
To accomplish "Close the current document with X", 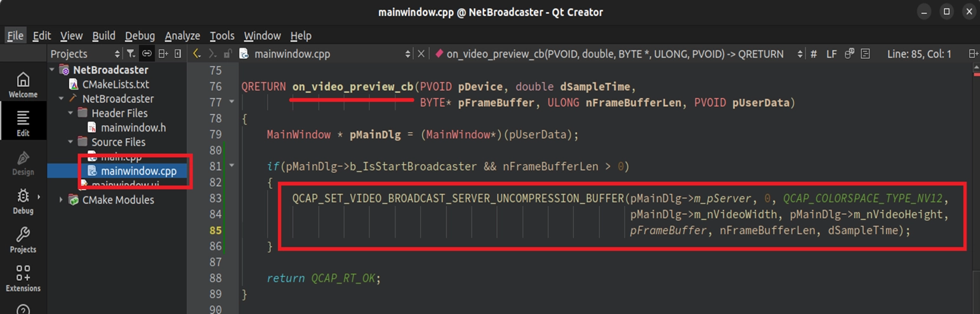I will pos(420,54).
